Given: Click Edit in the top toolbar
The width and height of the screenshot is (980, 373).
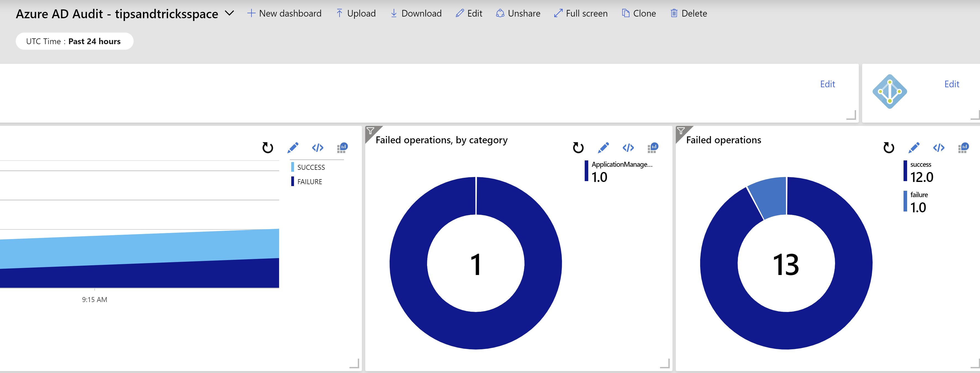Looking at the screenshot, I should 469,13.
